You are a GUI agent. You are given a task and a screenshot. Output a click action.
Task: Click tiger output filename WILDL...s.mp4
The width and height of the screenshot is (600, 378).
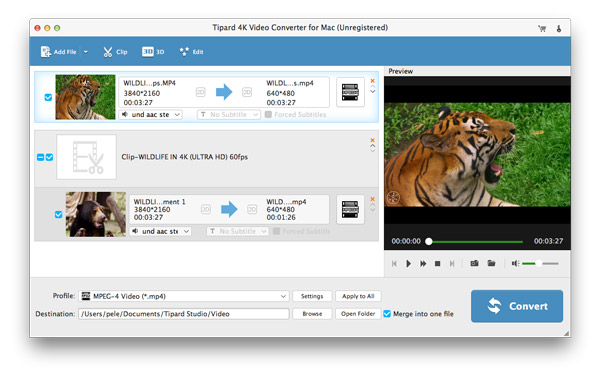point(290,83)
